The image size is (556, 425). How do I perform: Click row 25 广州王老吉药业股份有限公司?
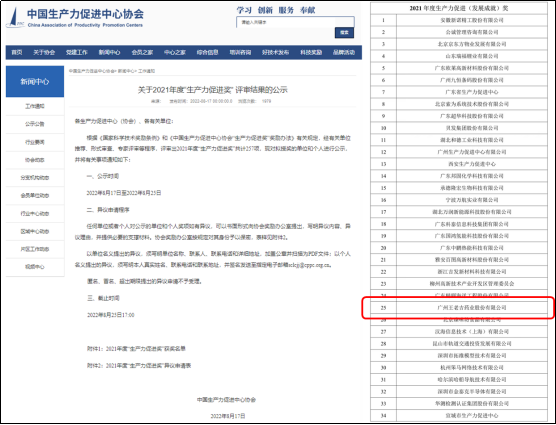click(x=472, y=308)
